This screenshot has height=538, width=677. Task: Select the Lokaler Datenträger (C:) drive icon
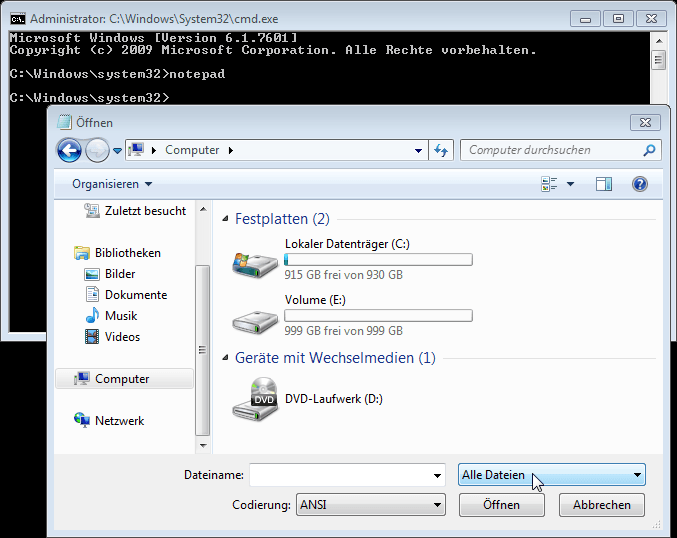point(255,264)
